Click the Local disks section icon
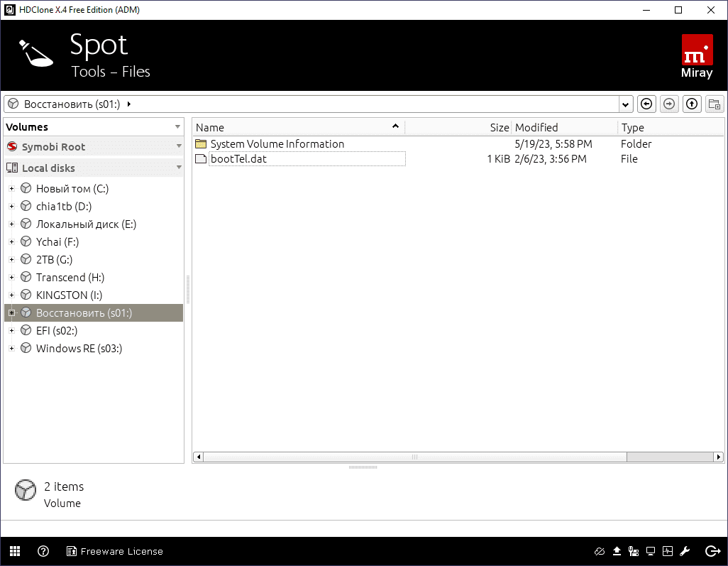 coord(13,168)
